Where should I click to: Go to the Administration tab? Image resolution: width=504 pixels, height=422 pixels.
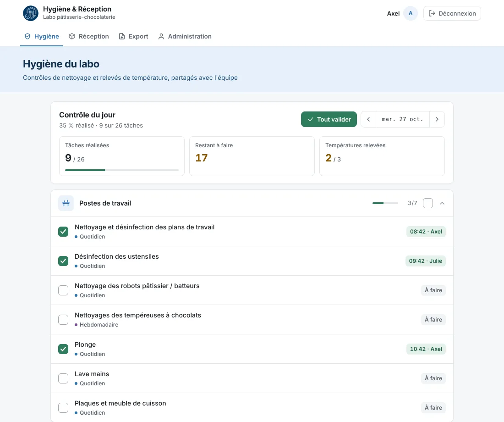pos(185,36)
